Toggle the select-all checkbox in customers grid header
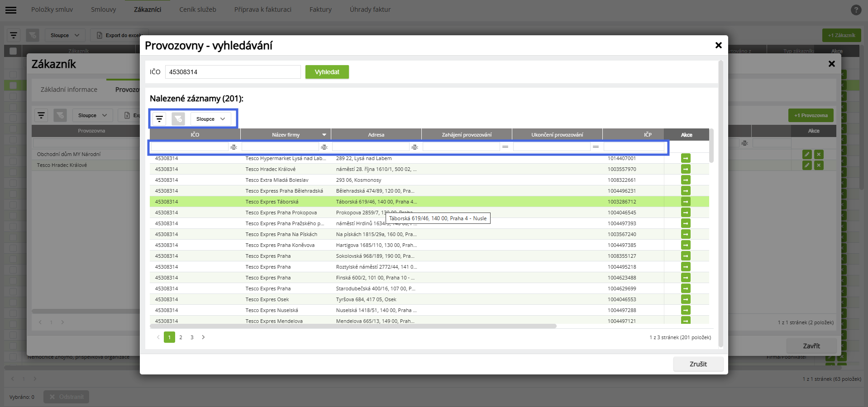 point(13,51)
